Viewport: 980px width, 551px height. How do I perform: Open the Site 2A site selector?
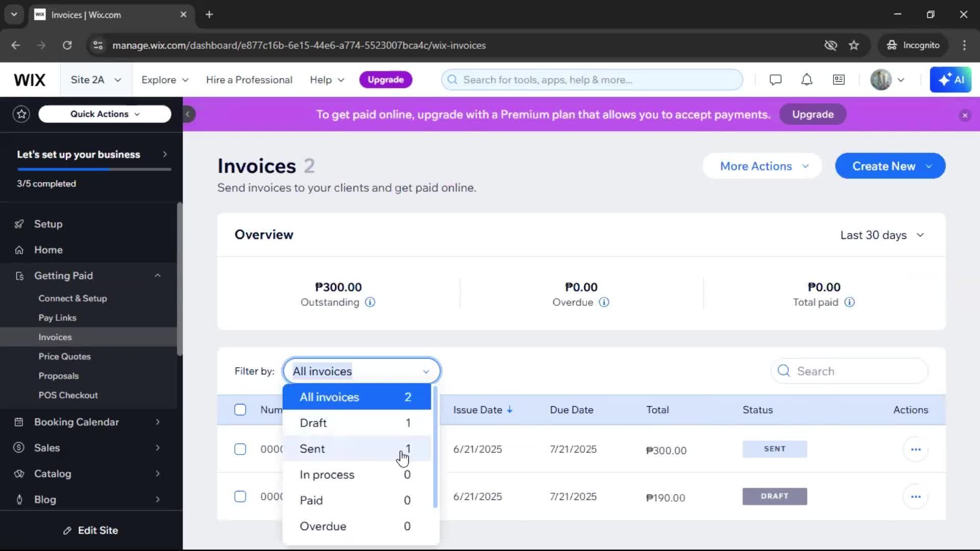click(x=96, y=80)
